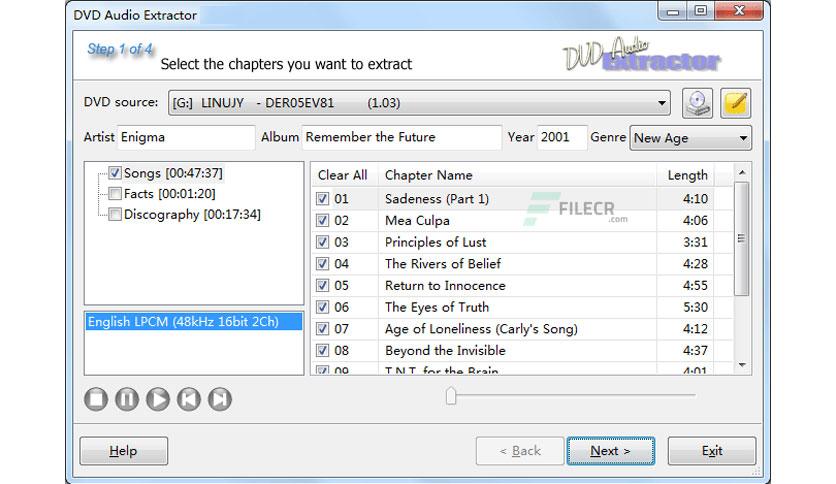The image size is (836, 484).
Task: Select the Facts [00:01:20] title entry
Action: click(170, 193)
